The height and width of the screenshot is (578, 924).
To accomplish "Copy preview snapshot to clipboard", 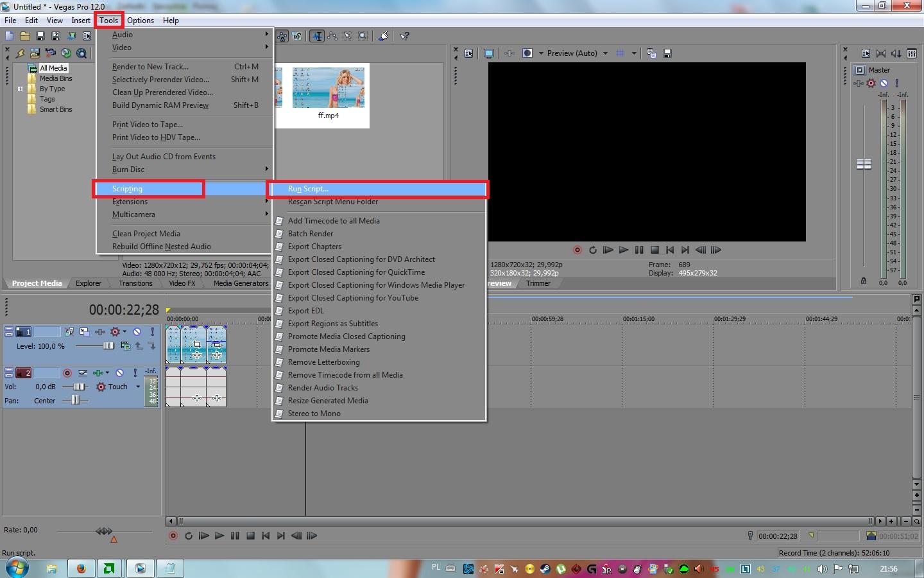I will point(651,53).
